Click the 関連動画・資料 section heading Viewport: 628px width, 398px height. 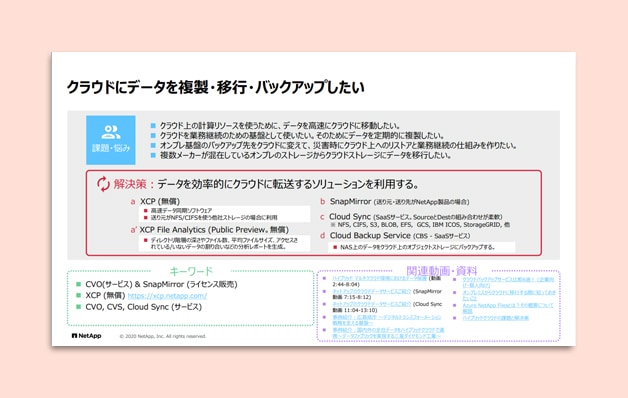[442, 271]
